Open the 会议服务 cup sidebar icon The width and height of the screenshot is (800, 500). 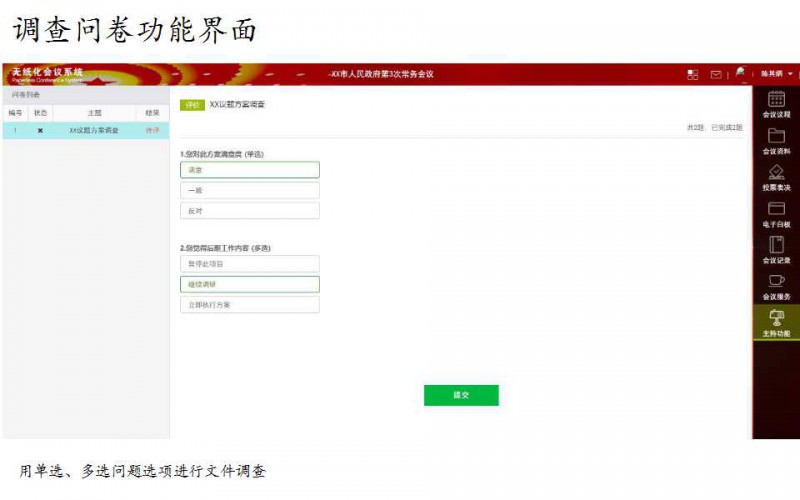[776, 287]
